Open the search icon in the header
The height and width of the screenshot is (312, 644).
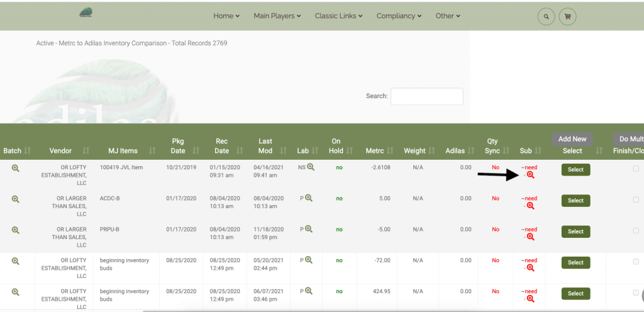(x=547, y=17)
